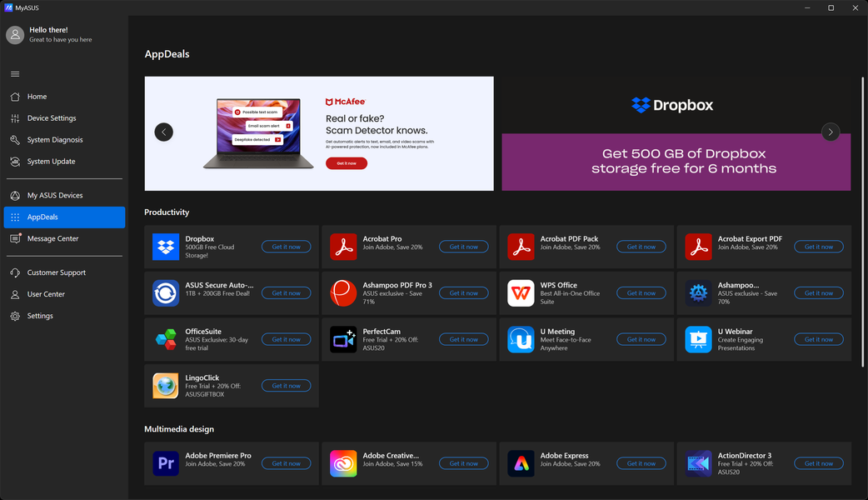Click Get it now for Acrobat PDF Pack
868x500 pixels.
point(641,247)
